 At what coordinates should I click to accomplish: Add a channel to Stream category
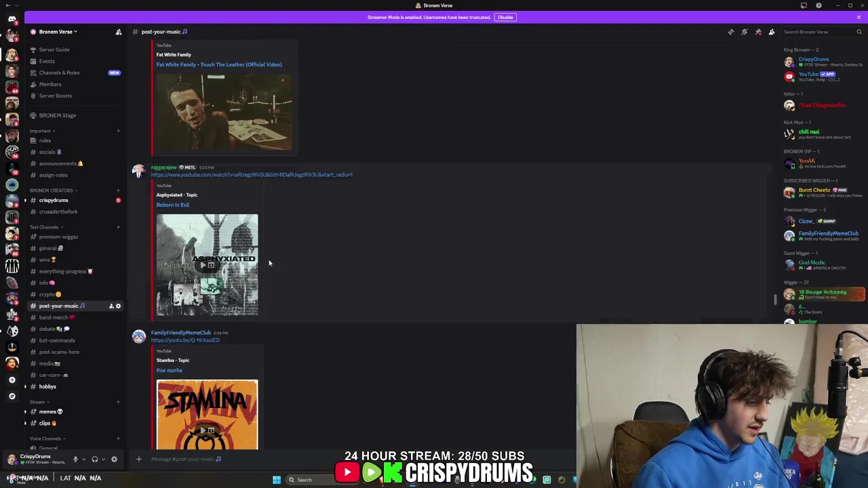(x=118, y=402)
